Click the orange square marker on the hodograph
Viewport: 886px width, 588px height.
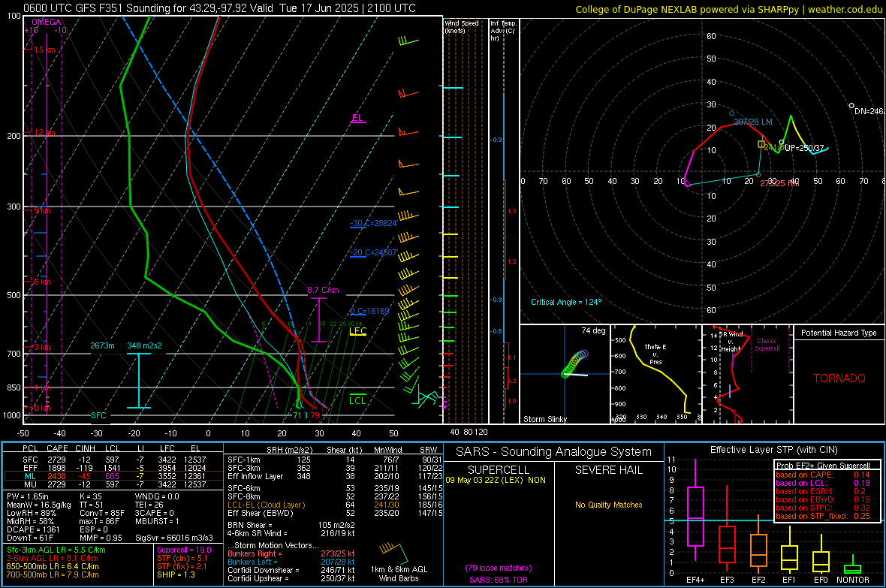click(761, 144)
